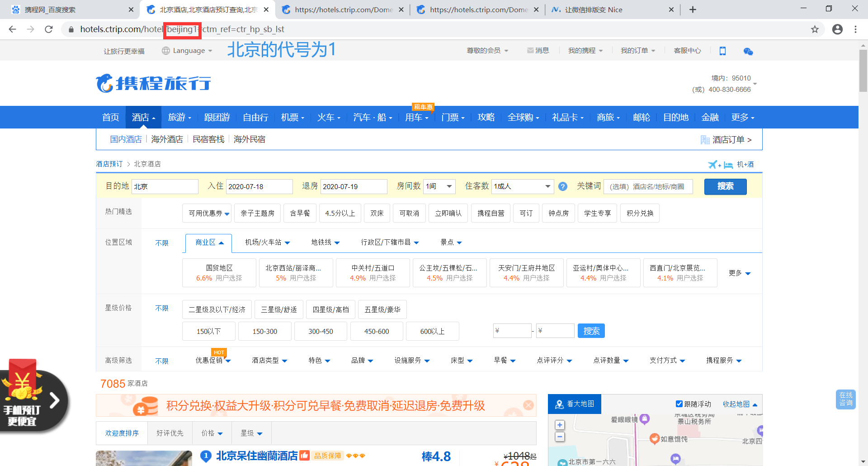Open the 酒店订单 link
Viewport: 868px width, 466px height.
coord(732,140)
